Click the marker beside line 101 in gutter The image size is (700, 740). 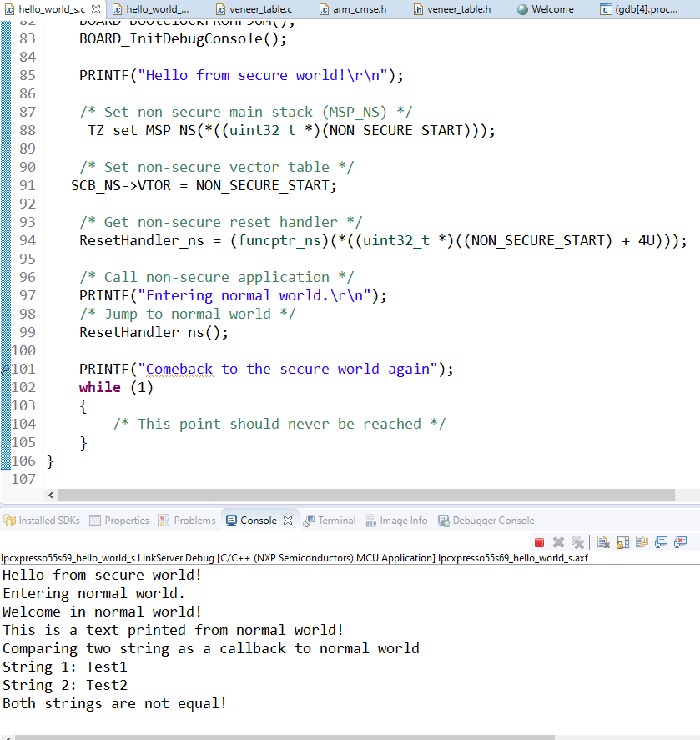coord(5,369)
